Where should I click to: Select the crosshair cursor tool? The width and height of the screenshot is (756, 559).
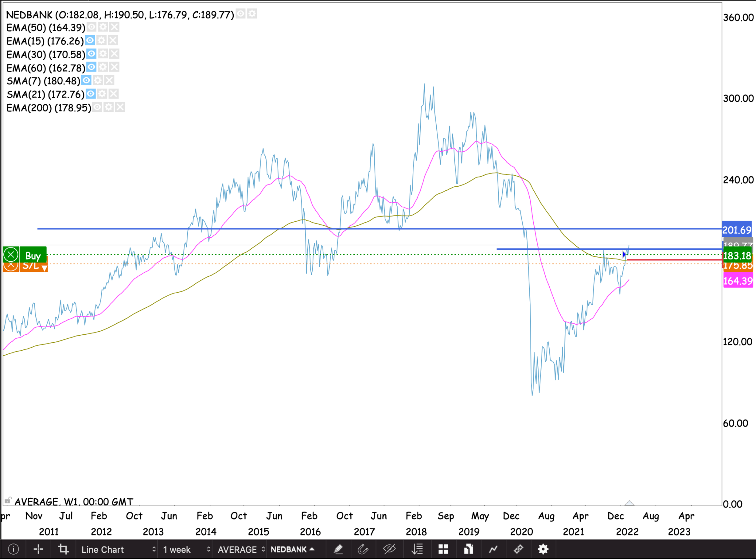(38, 549)
